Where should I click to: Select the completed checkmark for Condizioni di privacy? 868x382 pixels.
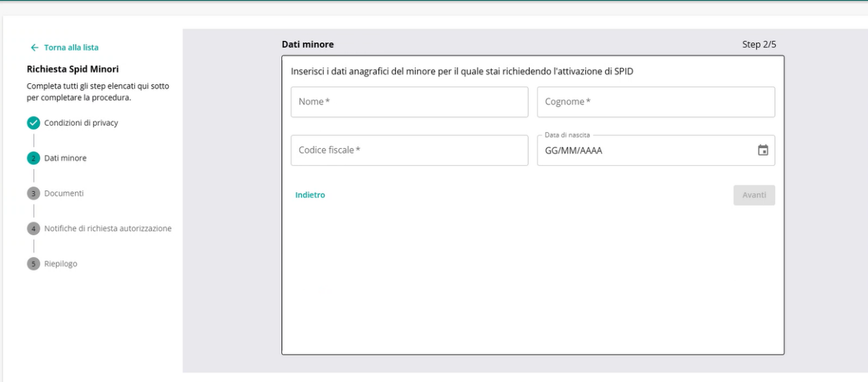33,123
